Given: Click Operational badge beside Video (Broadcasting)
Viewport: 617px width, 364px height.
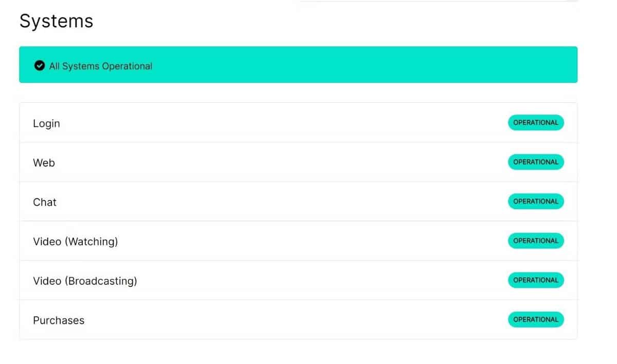Looking at the screenshot, I should pos(536,280).
